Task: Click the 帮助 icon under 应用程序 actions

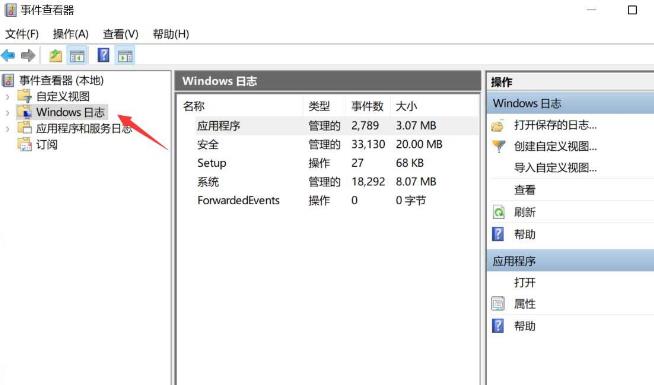Action: click(x=498, y=325)
